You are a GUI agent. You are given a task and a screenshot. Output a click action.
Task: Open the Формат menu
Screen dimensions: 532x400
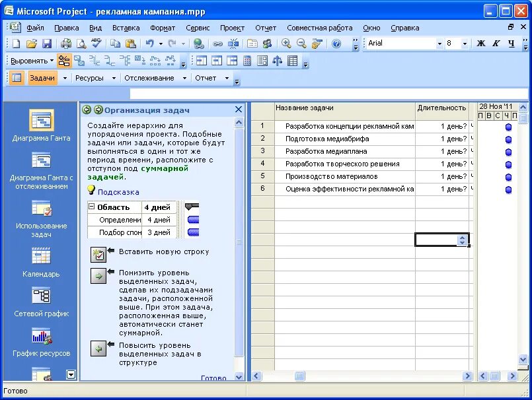163,28
